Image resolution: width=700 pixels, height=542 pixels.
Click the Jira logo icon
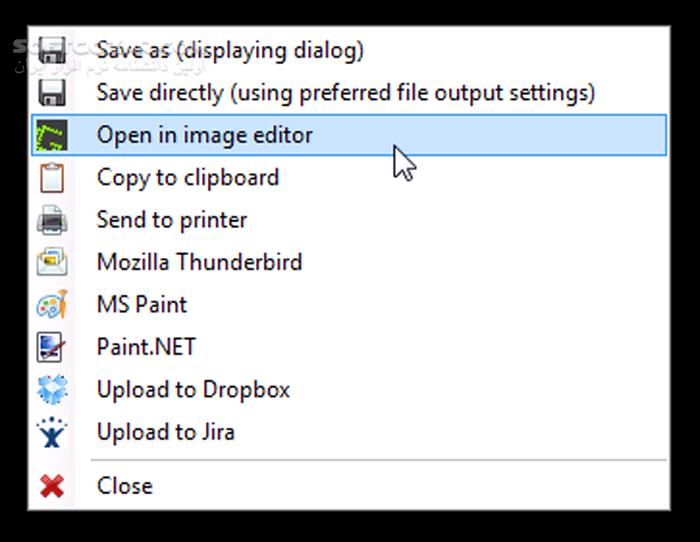(x=52, y=432)
